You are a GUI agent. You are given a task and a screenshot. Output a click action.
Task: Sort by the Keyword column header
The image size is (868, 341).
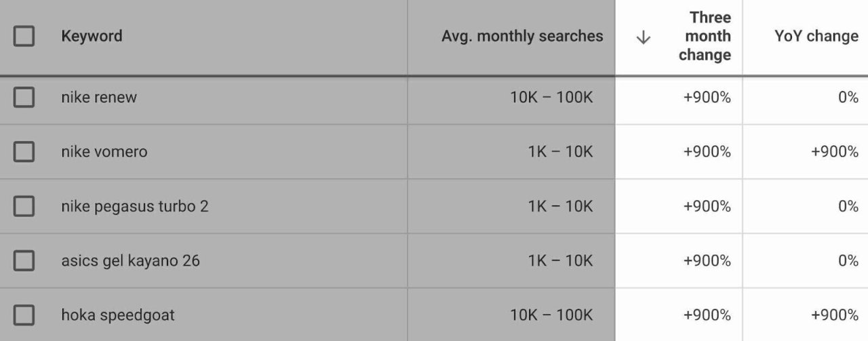(92, 36)
